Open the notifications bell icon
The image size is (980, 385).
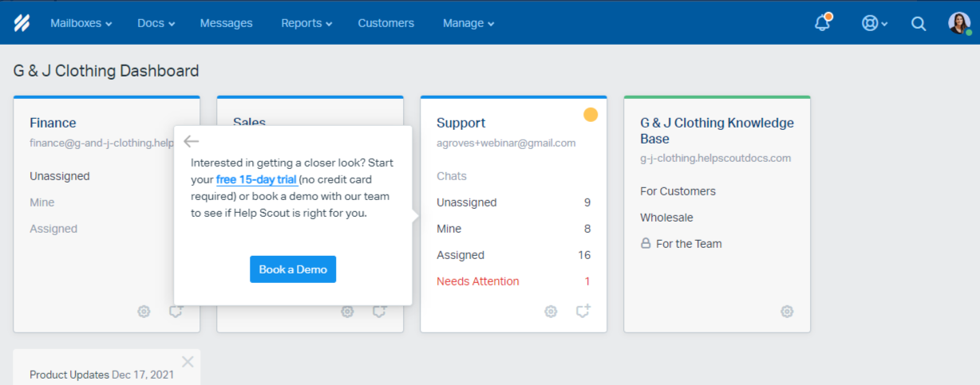coord(823,22)
